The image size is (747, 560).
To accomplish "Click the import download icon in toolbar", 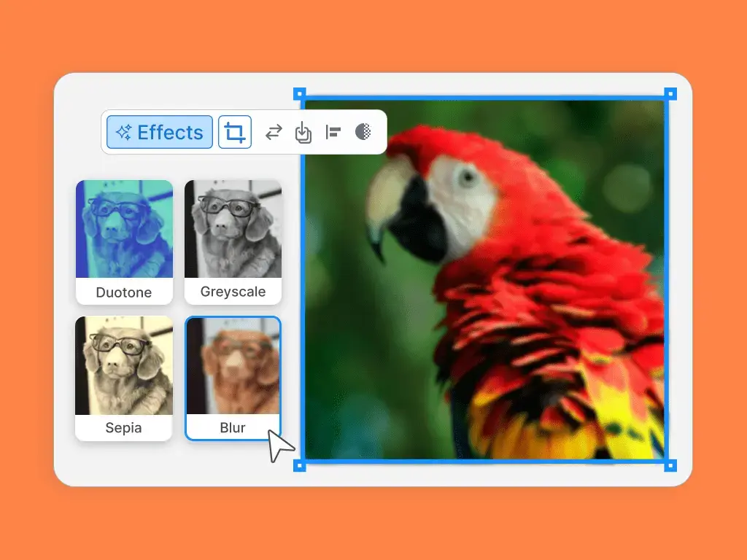I will click(303, 132).
